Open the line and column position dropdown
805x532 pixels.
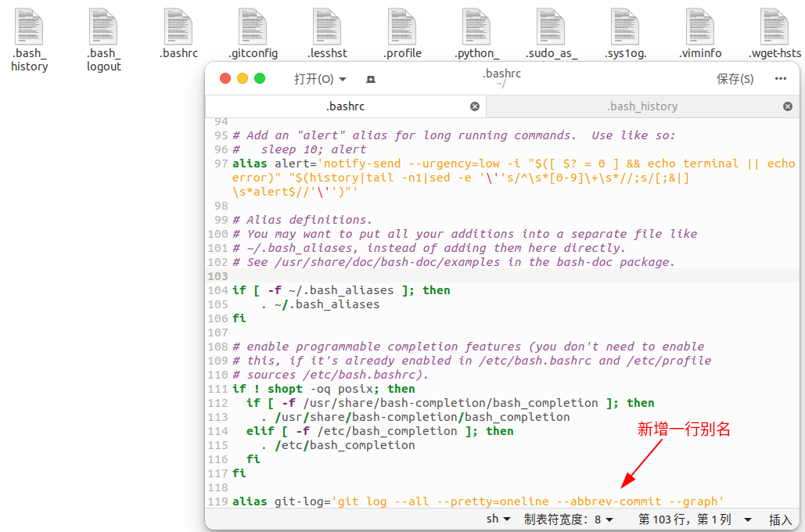695,519
